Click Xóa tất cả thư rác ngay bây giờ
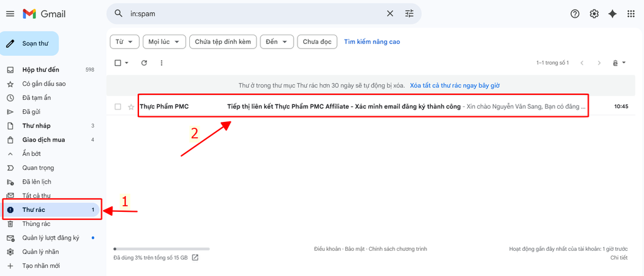The image size is (644, 276). pos(455,85)
